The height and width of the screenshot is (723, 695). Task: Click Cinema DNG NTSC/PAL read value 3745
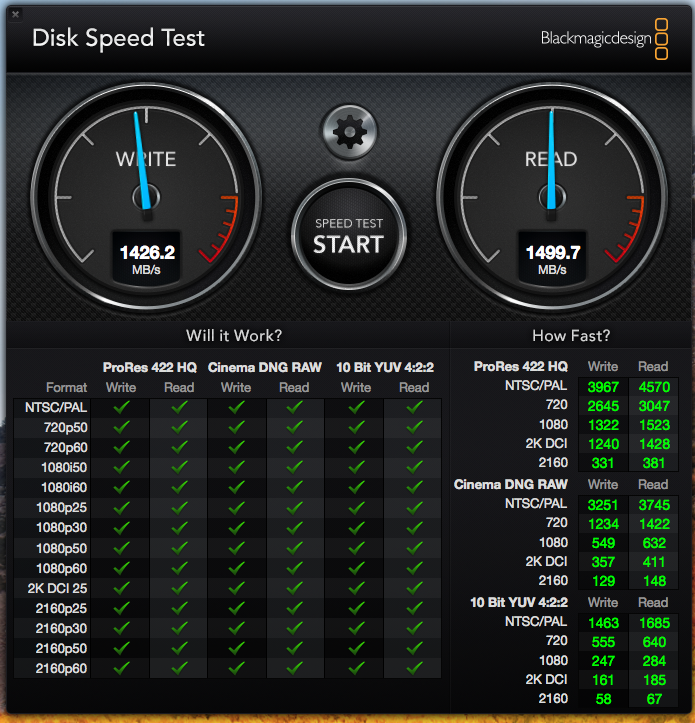tap(654, 505)
